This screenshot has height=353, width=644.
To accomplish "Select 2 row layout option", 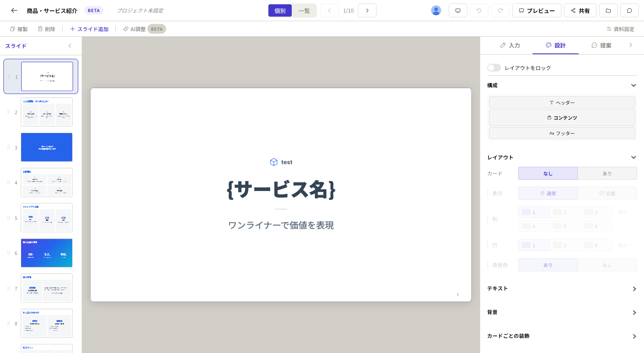I will tap(565, 245).
